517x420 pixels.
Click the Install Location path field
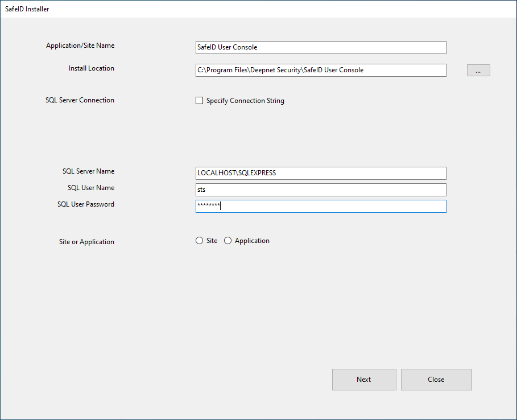point(320,70)
